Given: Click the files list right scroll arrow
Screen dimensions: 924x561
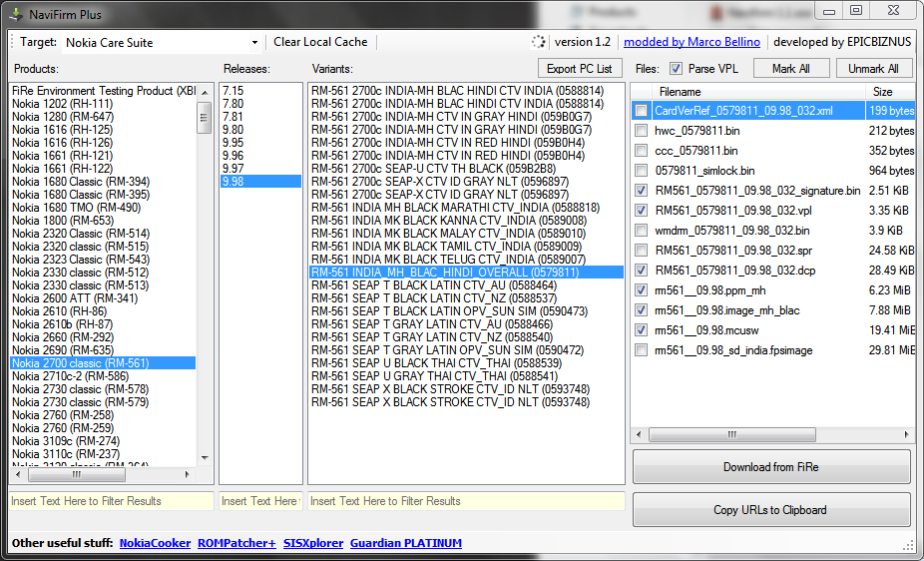Looking at the screenshot, I should click(906, 435).
